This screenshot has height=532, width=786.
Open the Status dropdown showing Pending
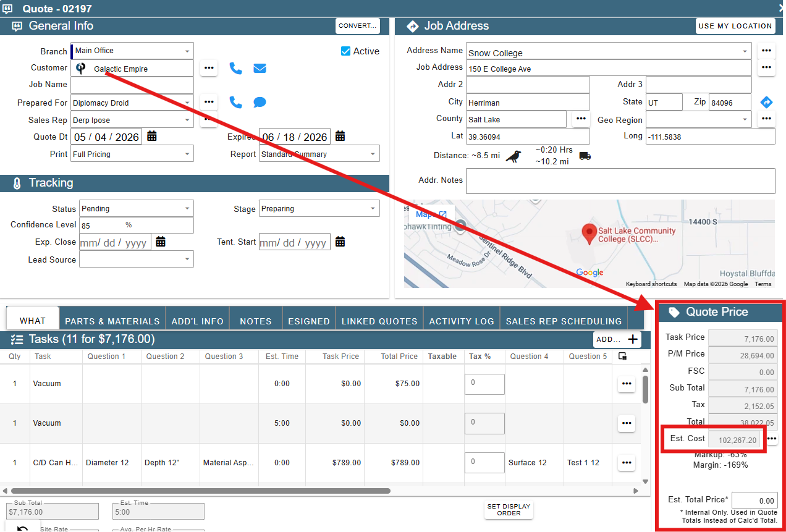click(x=137, y=208)
